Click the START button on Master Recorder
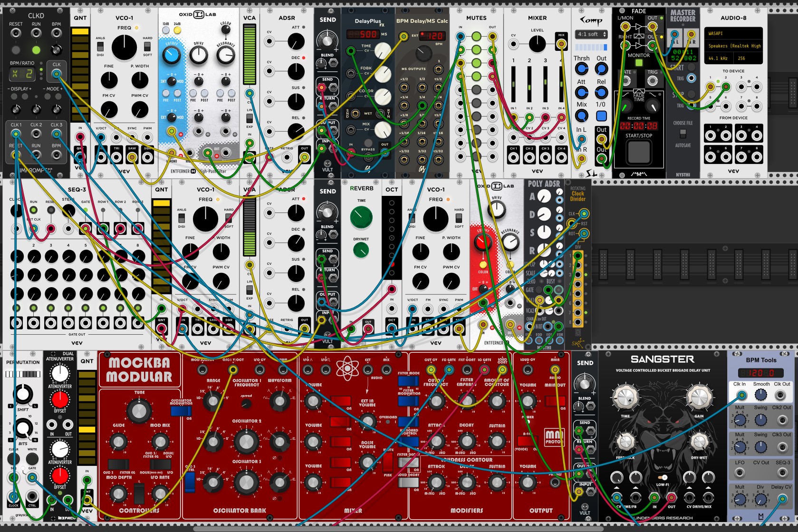The image size is (798, 532). tap(692, 68)
